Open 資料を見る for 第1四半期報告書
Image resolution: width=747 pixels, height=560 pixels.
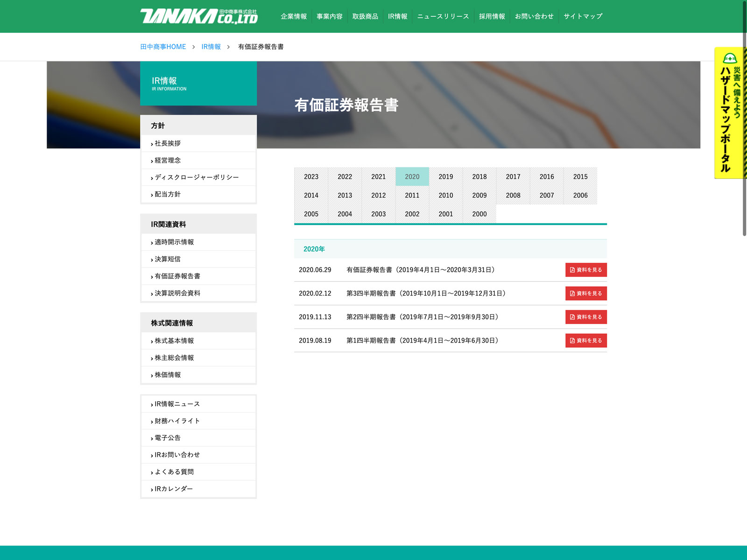[x=585, y=341]
